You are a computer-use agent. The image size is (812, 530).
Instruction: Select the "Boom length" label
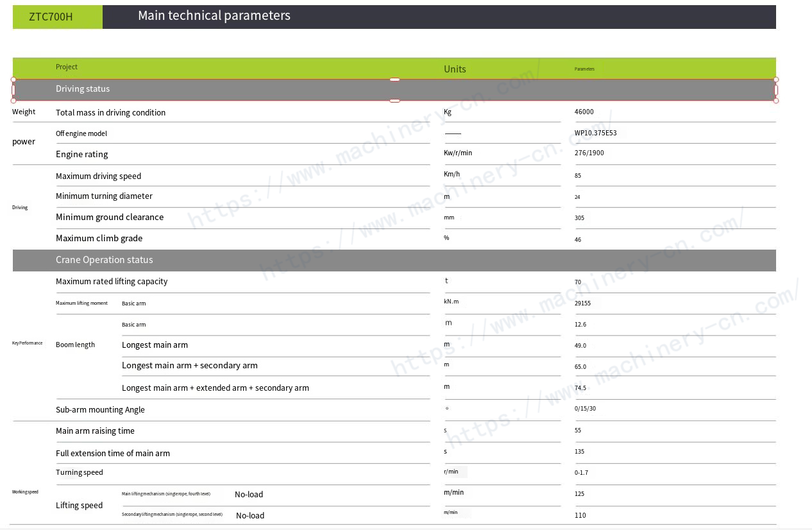pos(75,345)
